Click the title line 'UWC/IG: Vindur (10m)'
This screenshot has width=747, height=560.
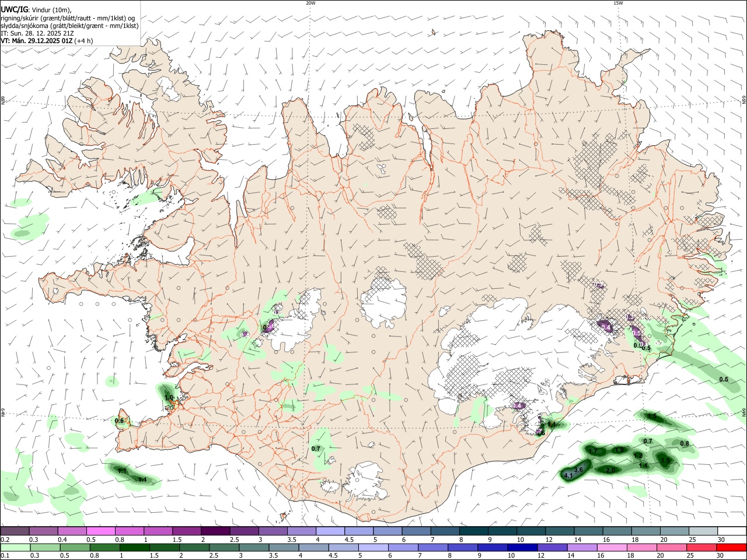(x=36, y=10)
